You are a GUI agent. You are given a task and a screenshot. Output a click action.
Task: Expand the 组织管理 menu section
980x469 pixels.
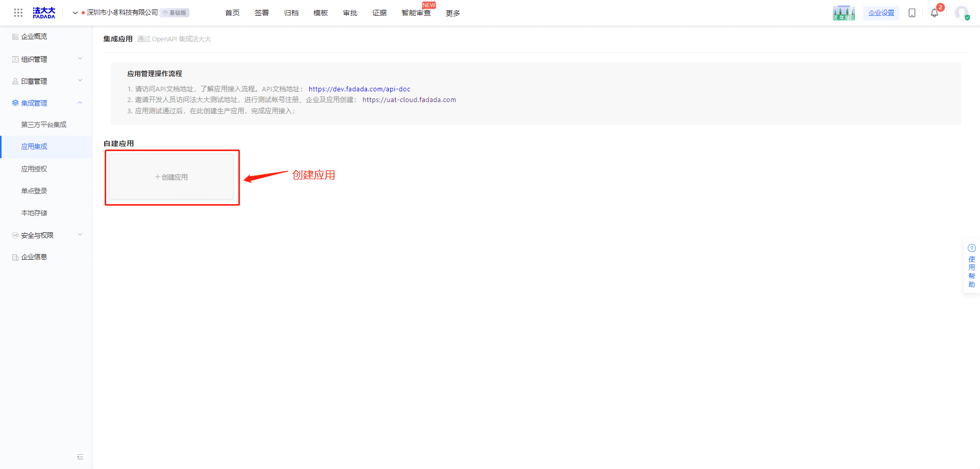coord(46,59)
